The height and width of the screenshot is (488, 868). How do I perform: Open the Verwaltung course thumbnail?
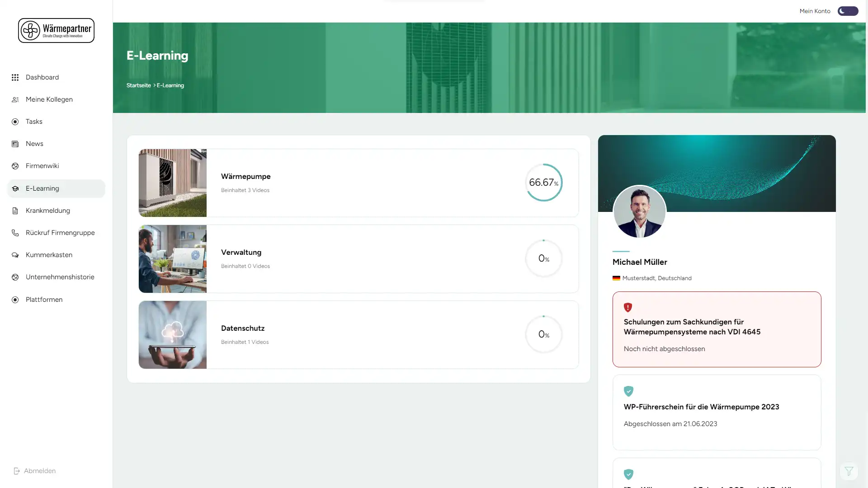[172, 259]
